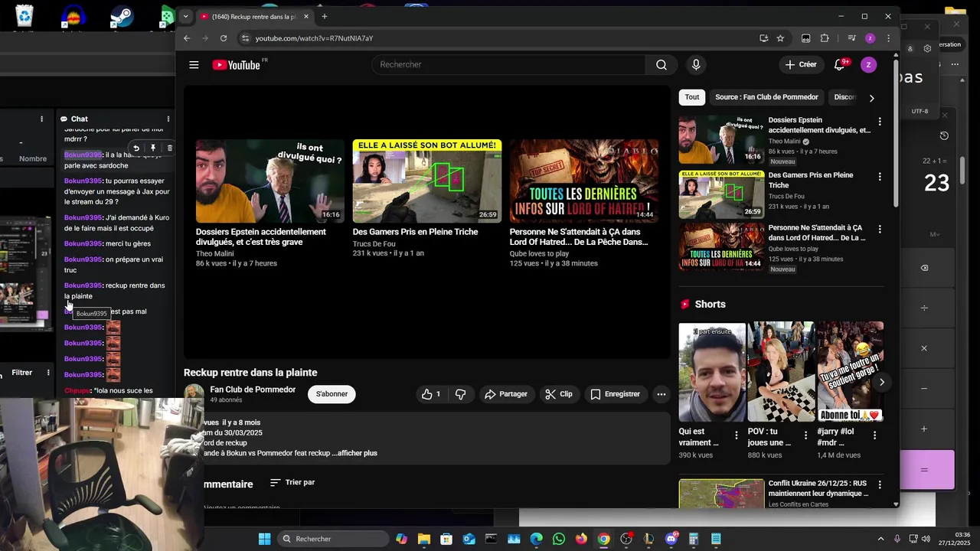Open Dossiers Epstein end-screen thumbnail

click(x=269, y=181)
